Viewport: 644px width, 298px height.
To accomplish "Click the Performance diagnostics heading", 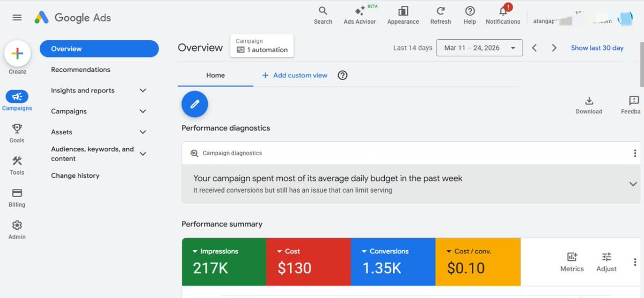I will click(226, 128).
